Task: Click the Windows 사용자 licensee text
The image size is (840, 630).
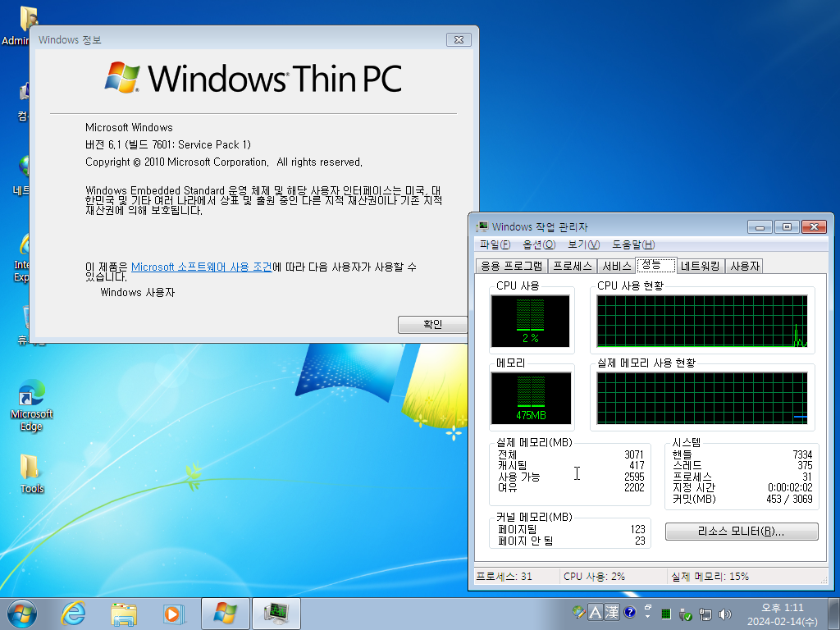Action: (138, 293)
